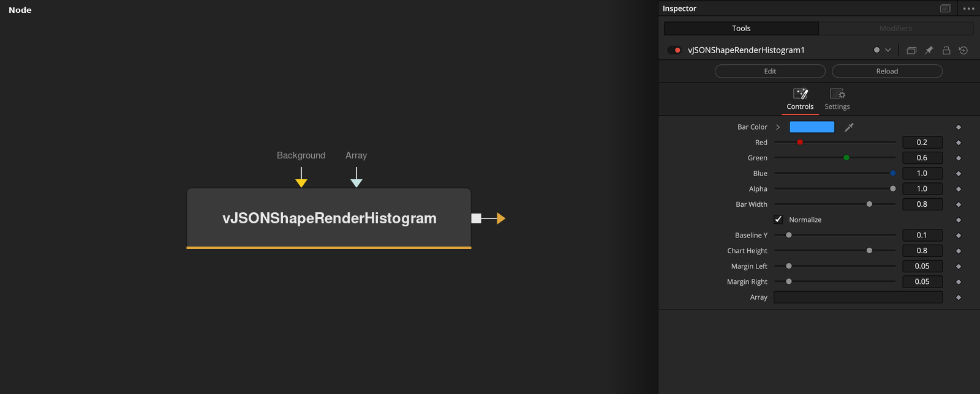980x394 pixels.
Task: Open the Controls tab
Action: (x=800, y=100)
